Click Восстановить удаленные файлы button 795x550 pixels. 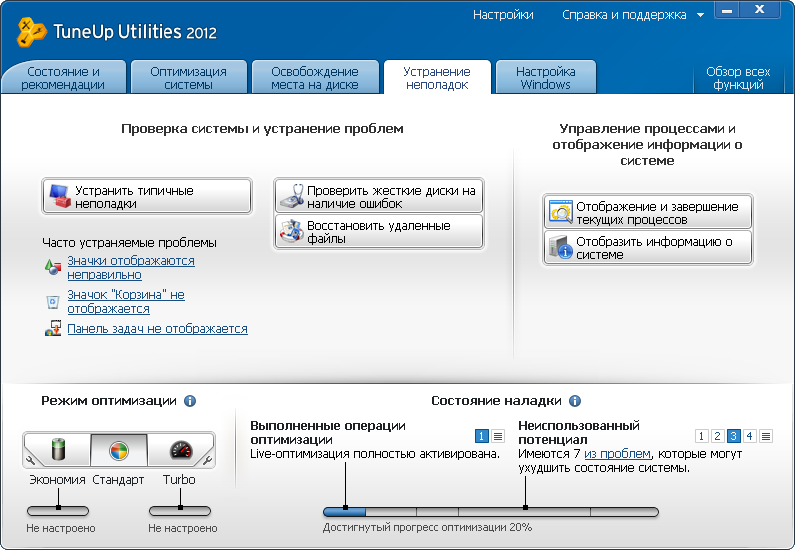[x=379, y=232]
